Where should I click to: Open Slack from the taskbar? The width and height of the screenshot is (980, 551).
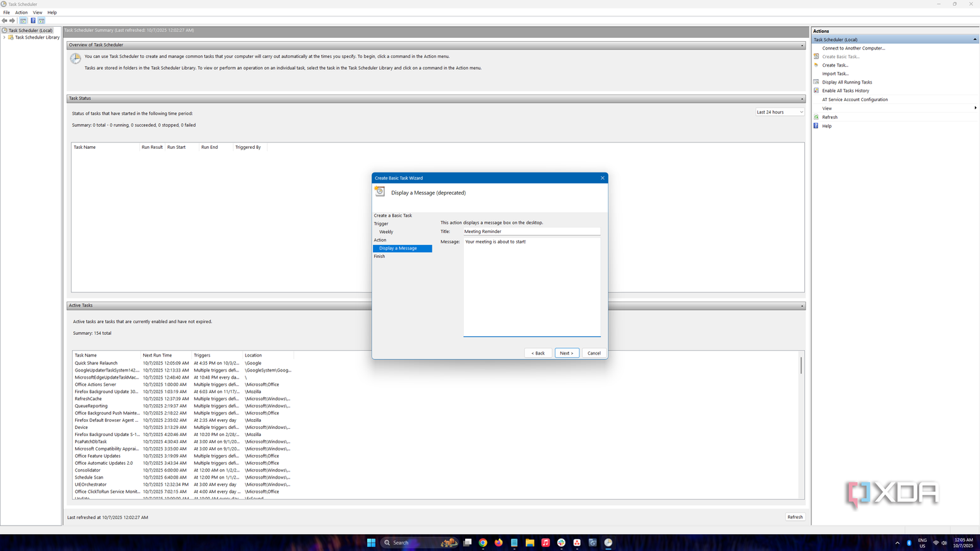tap(561, 543)
